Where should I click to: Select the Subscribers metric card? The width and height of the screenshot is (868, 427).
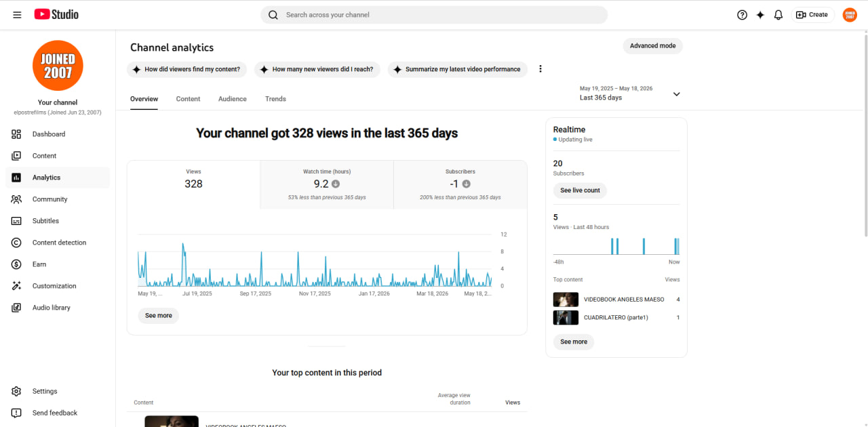(460, 184)
